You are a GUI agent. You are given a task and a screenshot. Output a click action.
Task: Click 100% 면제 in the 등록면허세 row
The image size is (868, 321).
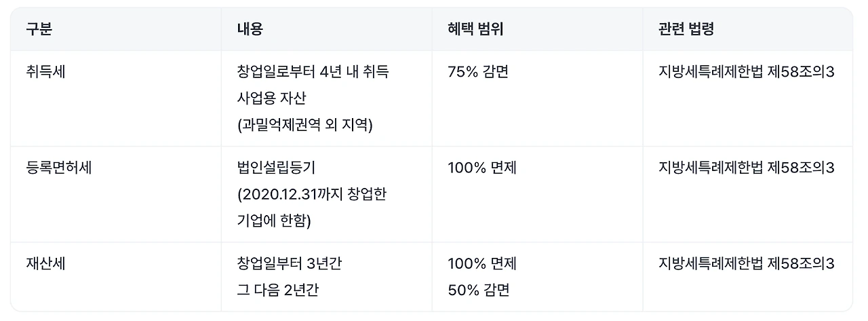[482, 167]
